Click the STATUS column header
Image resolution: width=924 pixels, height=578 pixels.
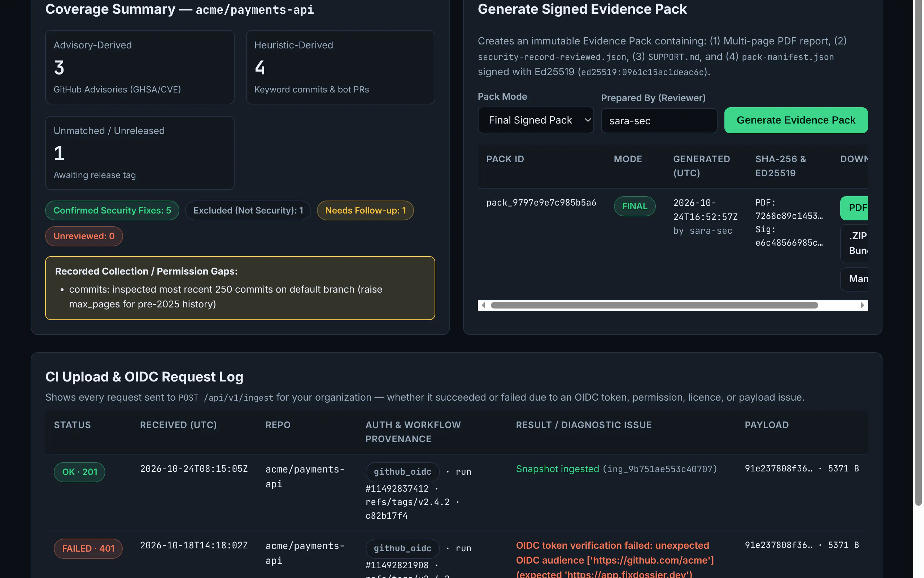[x=73, y=425]
